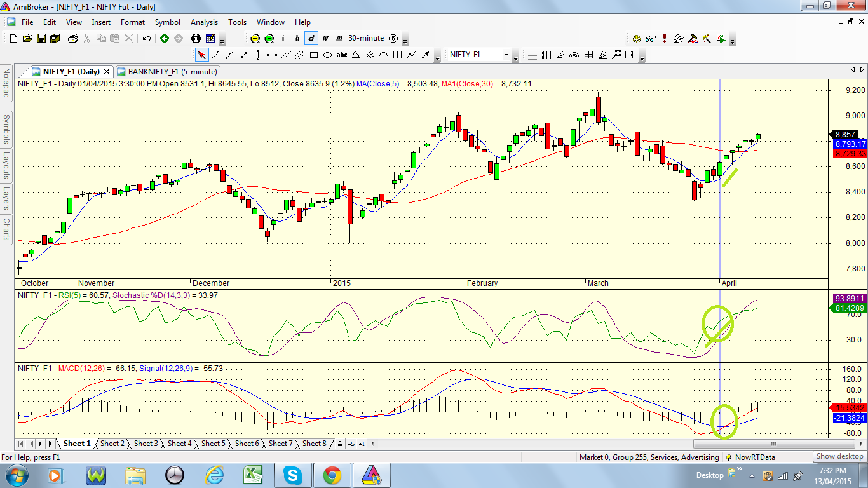This screenshot has width=868, height=488.
Task: Open the Symbol menu
Action: [x=168, y=22]
